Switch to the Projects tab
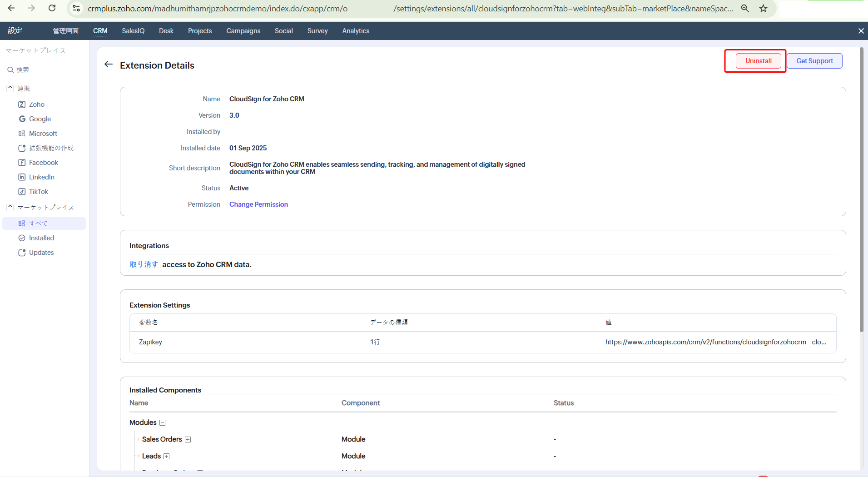This screenshot has height=477, width=868. click(x=200, y=31)
